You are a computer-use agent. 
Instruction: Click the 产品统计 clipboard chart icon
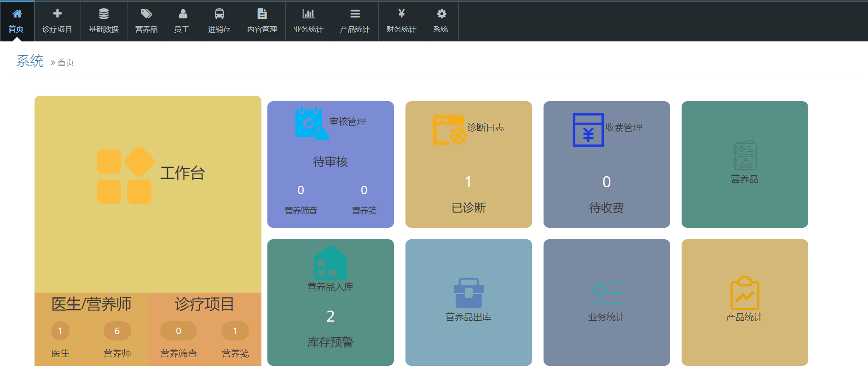coord(745,293)
